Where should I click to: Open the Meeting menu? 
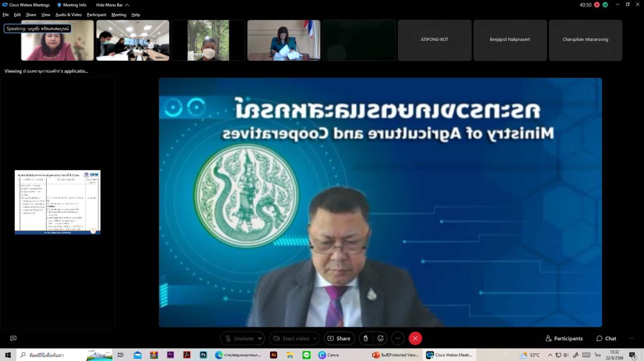click(119, 15)
